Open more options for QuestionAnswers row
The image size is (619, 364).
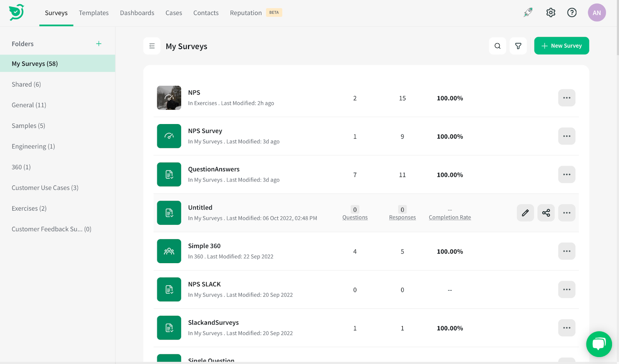567,174
